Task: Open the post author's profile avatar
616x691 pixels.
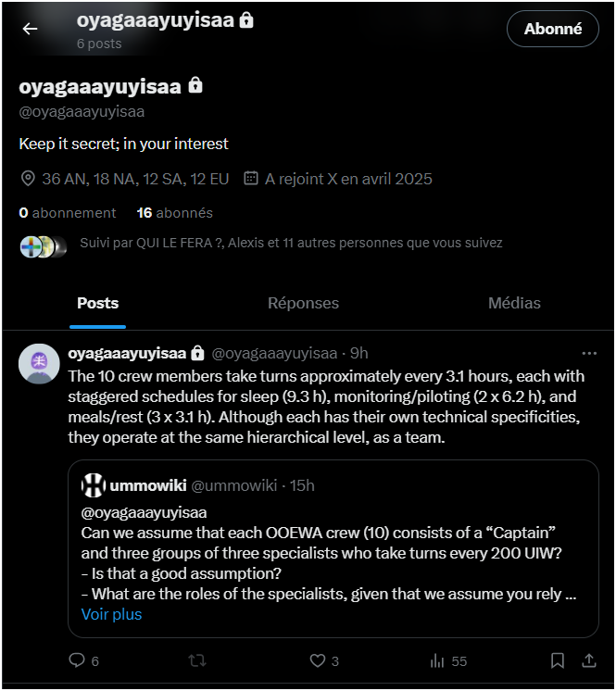Action: tap(39, 364)
